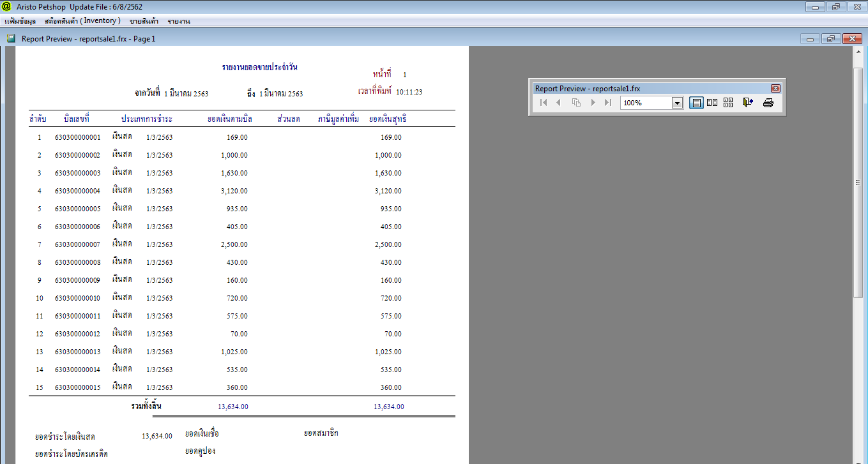Click the scrollbar up arrow

(x=858, y=52)
